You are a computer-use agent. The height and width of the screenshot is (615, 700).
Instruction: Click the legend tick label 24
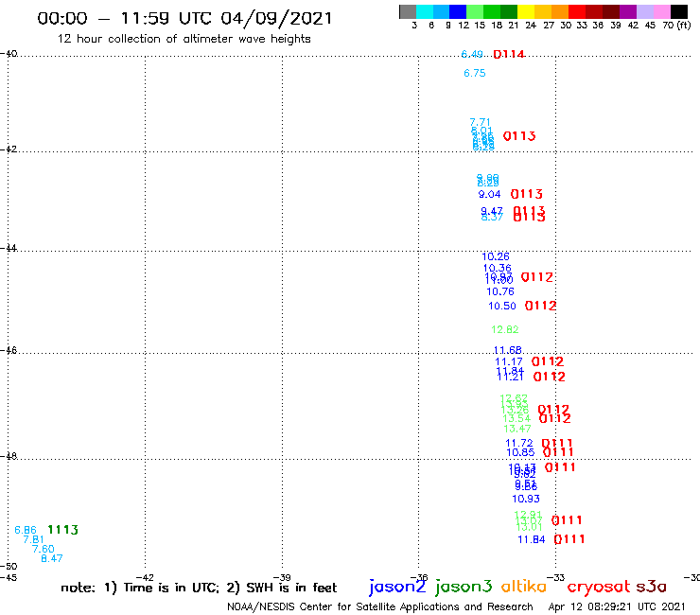[x=531, y=26]
